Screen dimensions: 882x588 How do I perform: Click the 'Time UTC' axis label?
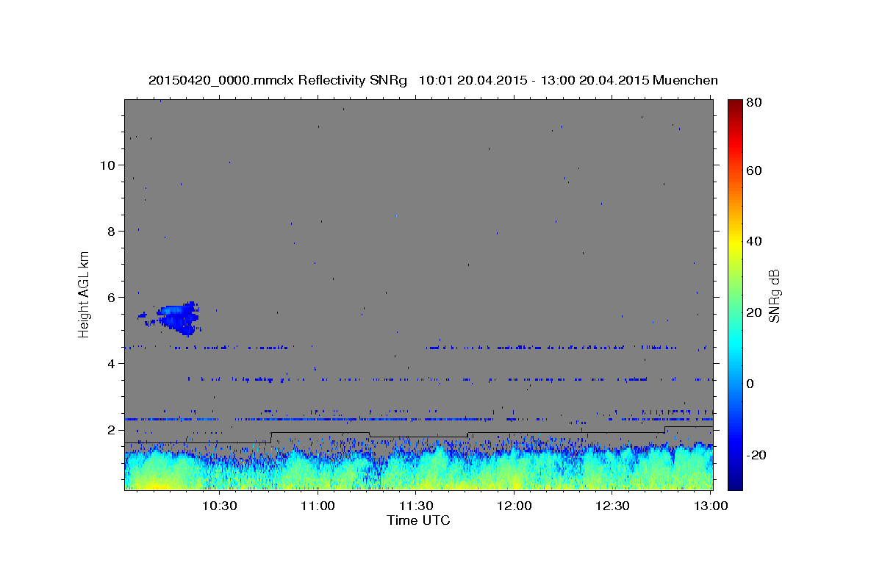coord(418,520)
